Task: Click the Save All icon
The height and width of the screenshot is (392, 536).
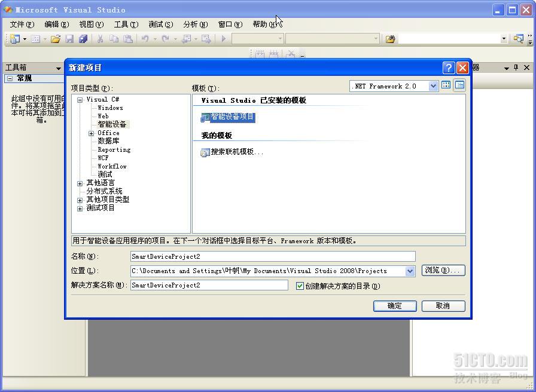Action: pos(83,39)
